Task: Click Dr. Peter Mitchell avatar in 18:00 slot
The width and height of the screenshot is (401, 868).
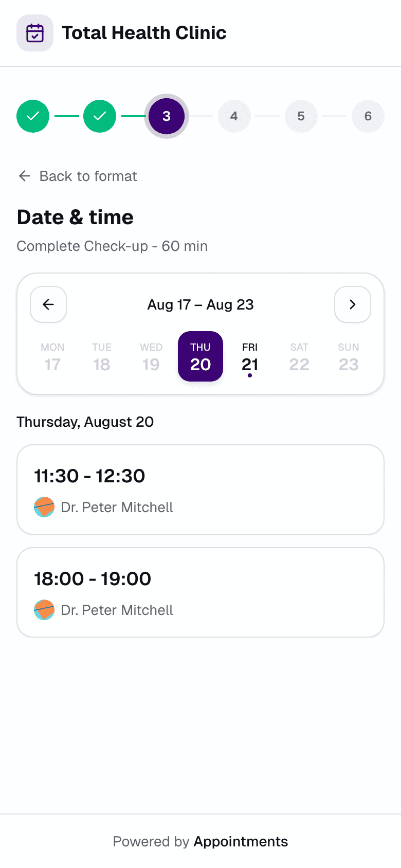Action: [x=44, y=610]
